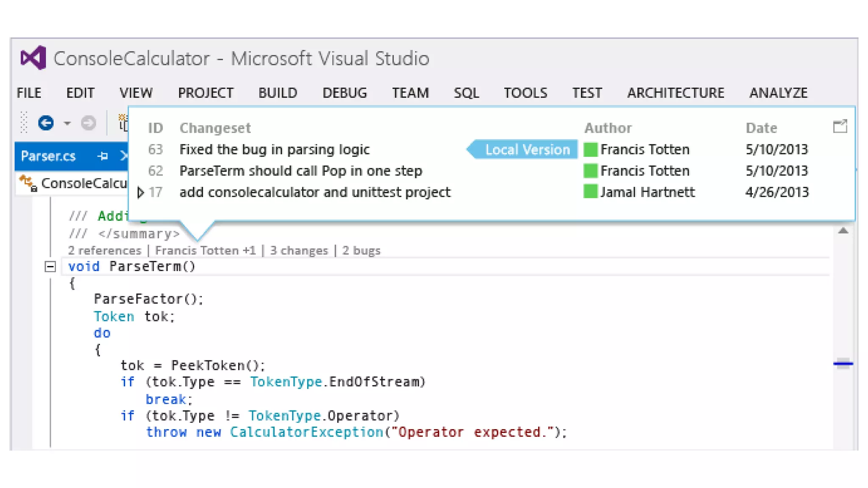Viewport: 868px width, 488px height.
Task: Select changeset 62 ParseTerm row
Action: click(300, 171)
